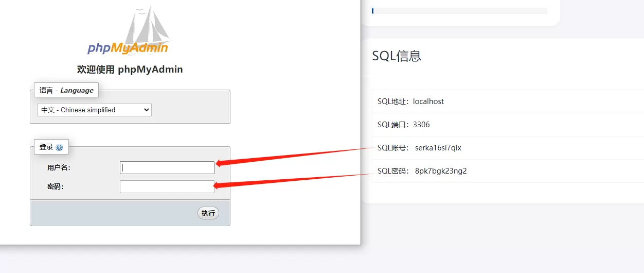The image size is (644, 273).
Task: Click the SQL信息 heading
Action: click(x=397, y=56)
